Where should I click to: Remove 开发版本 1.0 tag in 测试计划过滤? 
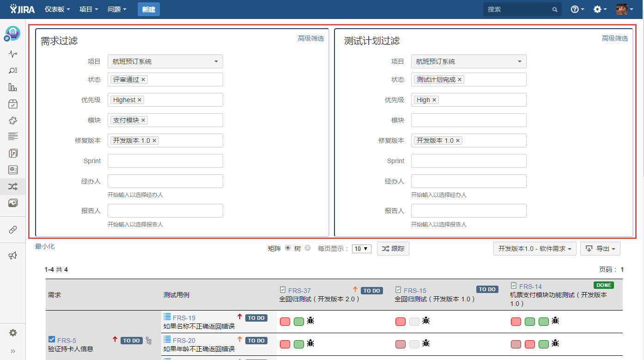coord(458,140)
